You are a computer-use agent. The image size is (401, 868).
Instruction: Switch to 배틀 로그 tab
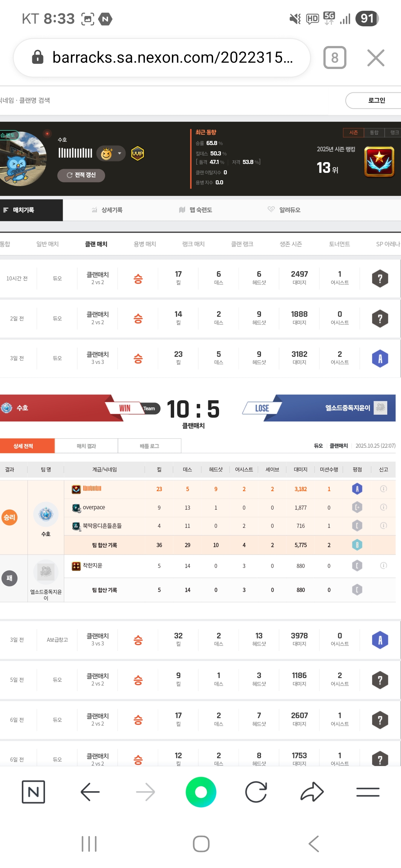pos(149,446)
